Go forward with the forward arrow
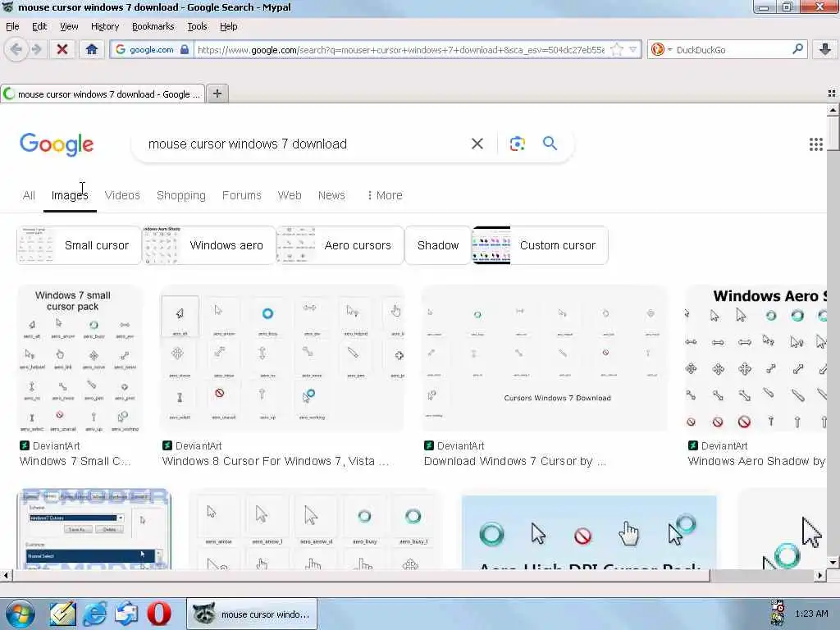This screenshot has width=840, height=630. [36, 50]
